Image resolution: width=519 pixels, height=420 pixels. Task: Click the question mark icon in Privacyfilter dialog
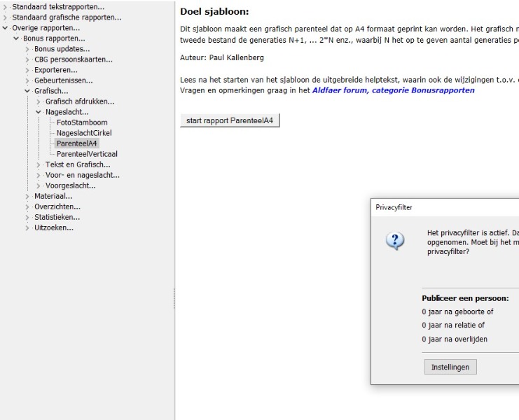[x=395, y=241]
